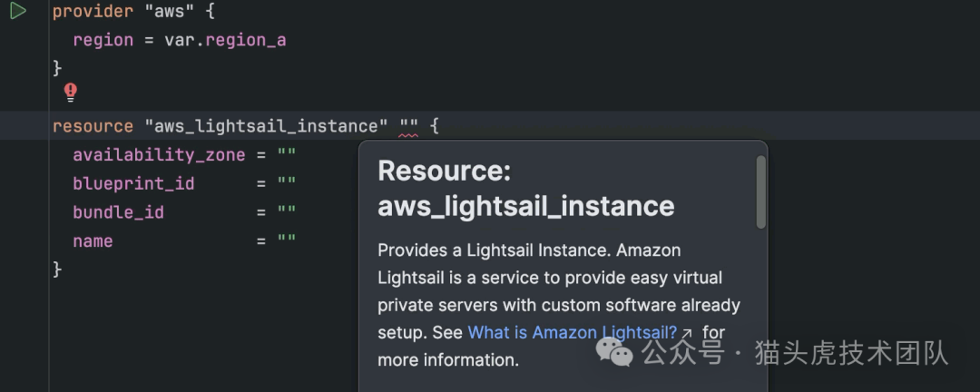Click the name attribute in the resource block
Viewport: 980px width, 392px height.
[x=93, y=241]
